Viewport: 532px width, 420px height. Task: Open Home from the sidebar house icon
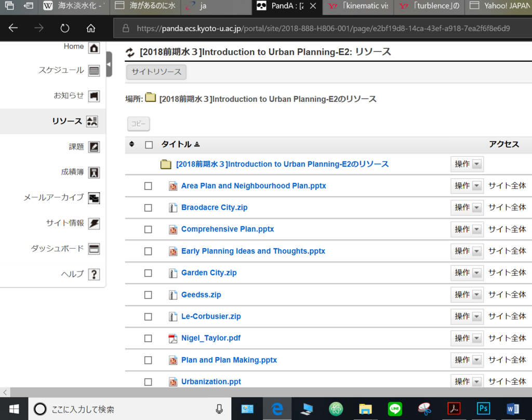pos(94,48)
